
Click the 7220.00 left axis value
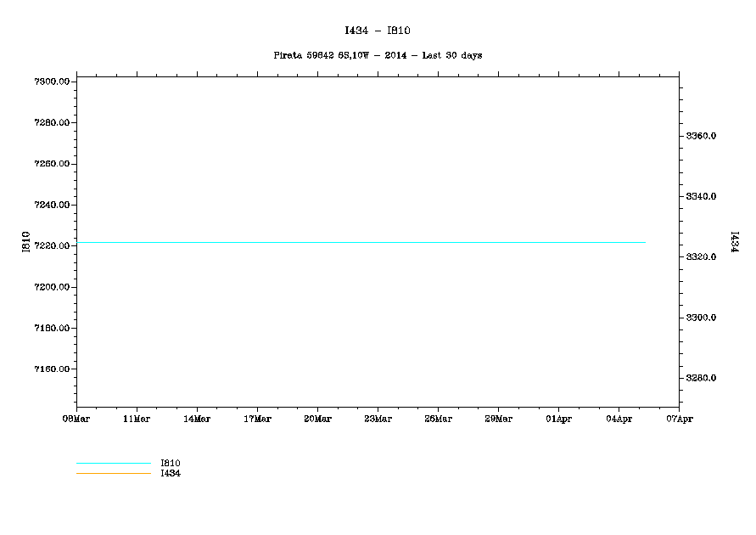click(x=52, y=246)
